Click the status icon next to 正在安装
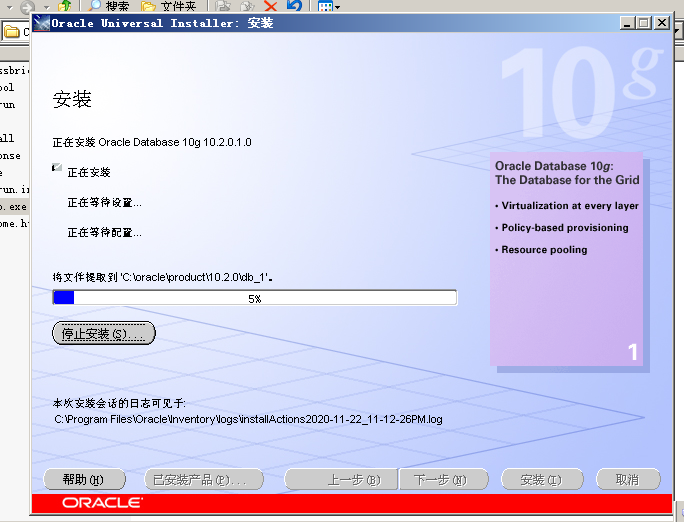This screenshot has height=522, width=684. [x=57, y=167]
